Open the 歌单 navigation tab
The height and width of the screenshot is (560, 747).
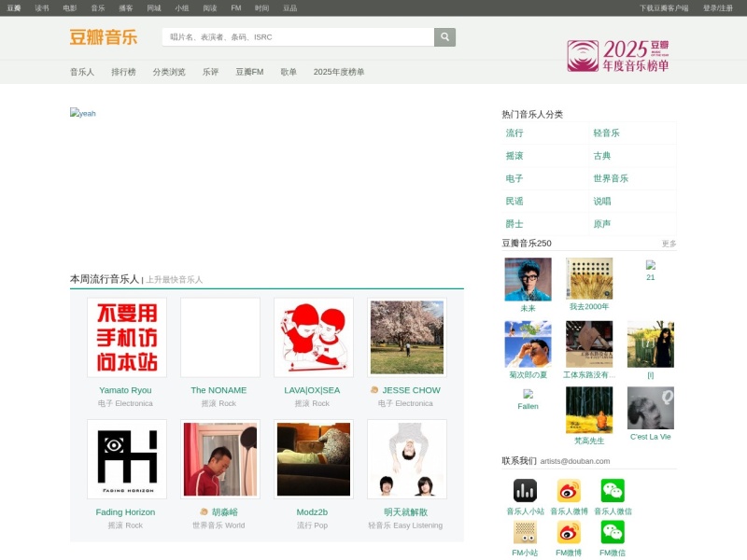(289, 72)
